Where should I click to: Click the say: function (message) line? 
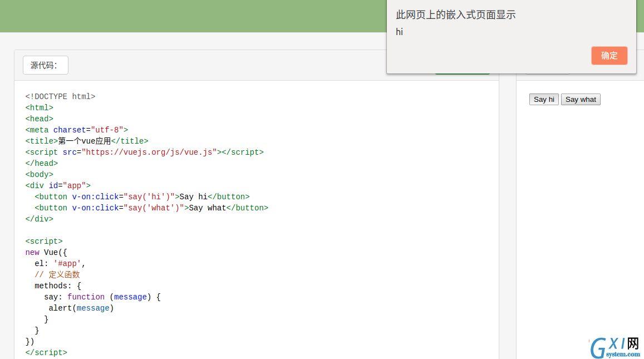coord(102,297)
